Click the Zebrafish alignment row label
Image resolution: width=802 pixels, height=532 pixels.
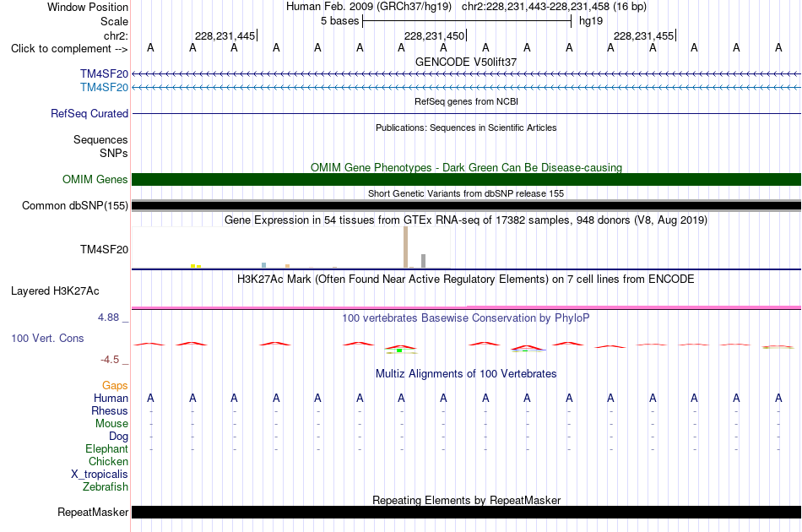pos(106,487)
